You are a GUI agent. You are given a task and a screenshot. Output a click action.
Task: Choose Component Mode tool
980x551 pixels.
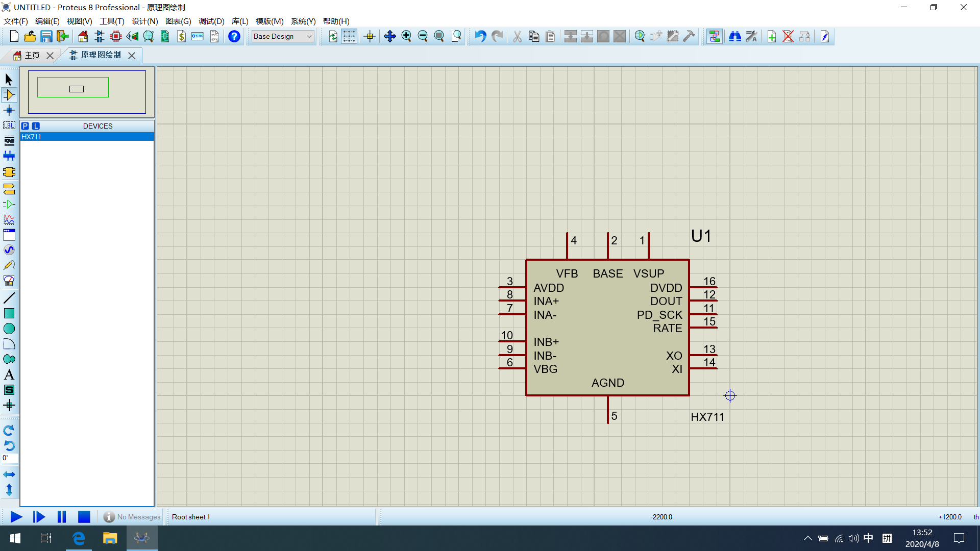click(9, 95)
